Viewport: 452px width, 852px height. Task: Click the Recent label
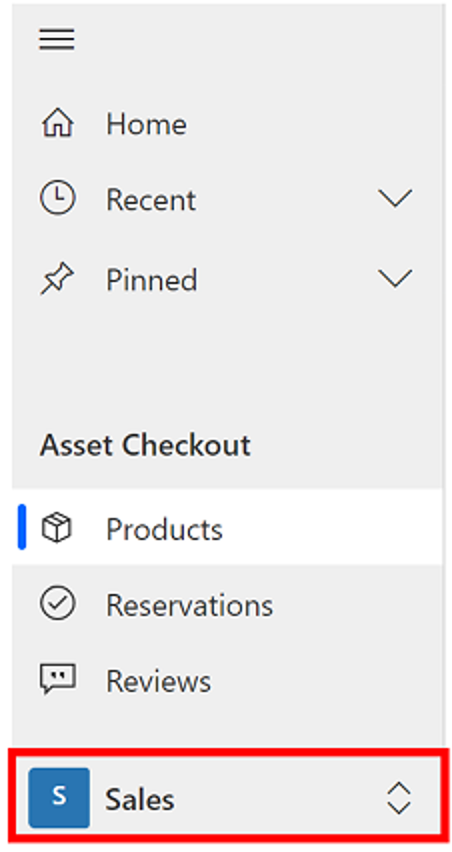150,199
